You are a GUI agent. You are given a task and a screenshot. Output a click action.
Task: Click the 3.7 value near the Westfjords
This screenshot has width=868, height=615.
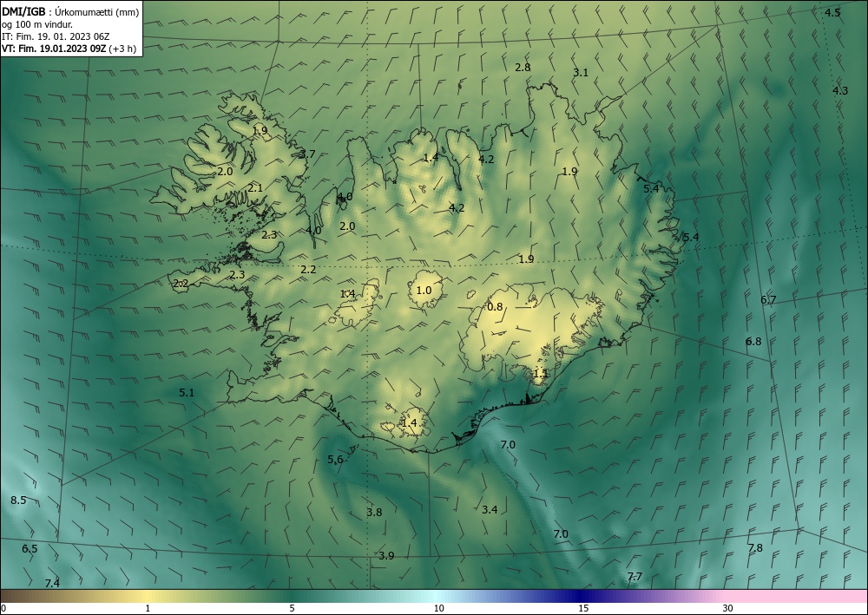click(306, 154)
